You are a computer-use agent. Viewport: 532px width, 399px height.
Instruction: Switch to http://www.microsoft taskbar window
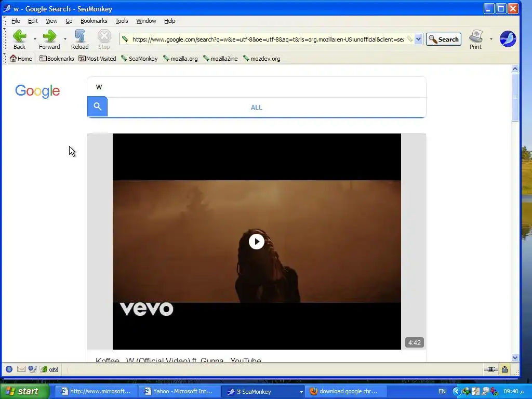click(x=96, y=392)
